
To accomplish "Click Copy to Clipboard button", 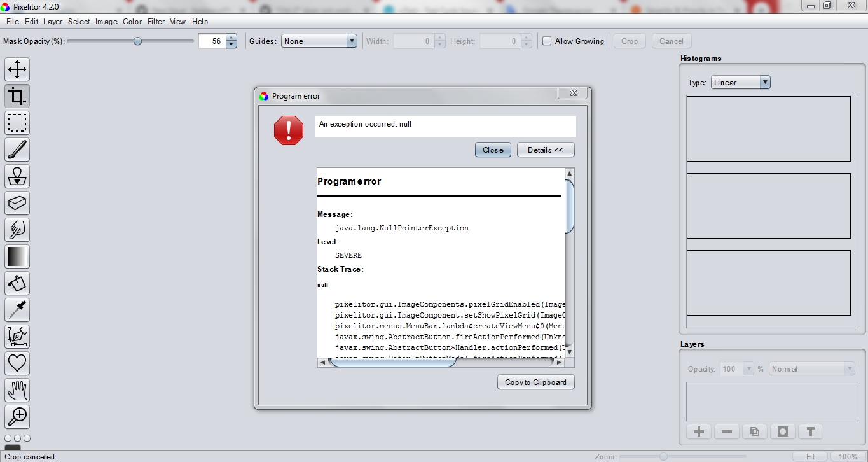I will [535, 382].
